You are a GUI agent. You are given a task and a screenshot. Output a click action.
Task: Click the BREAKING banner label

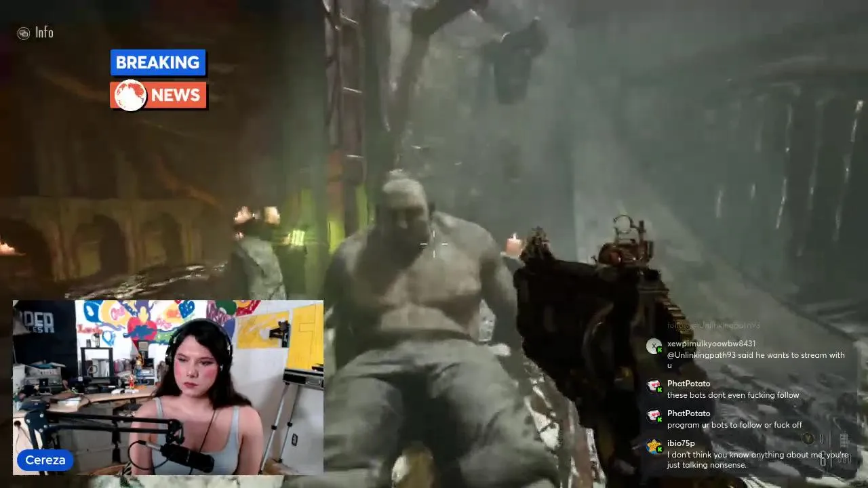point(158,62)
